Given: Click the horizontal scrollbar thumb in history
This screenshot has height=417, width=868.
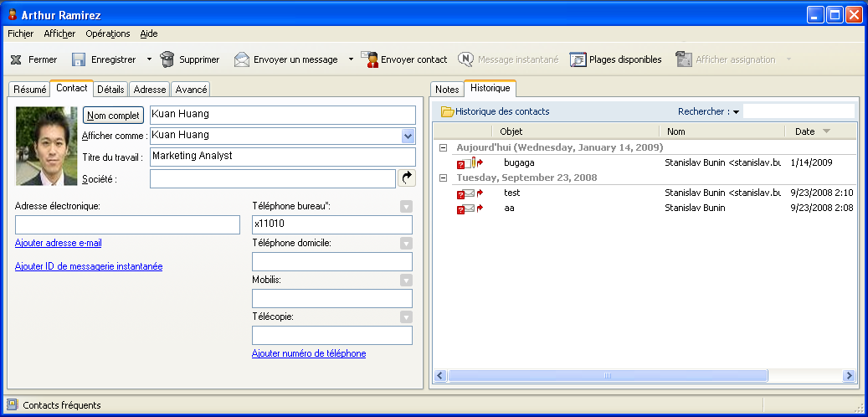Looking at the screenshot, I should pos(608,376).
